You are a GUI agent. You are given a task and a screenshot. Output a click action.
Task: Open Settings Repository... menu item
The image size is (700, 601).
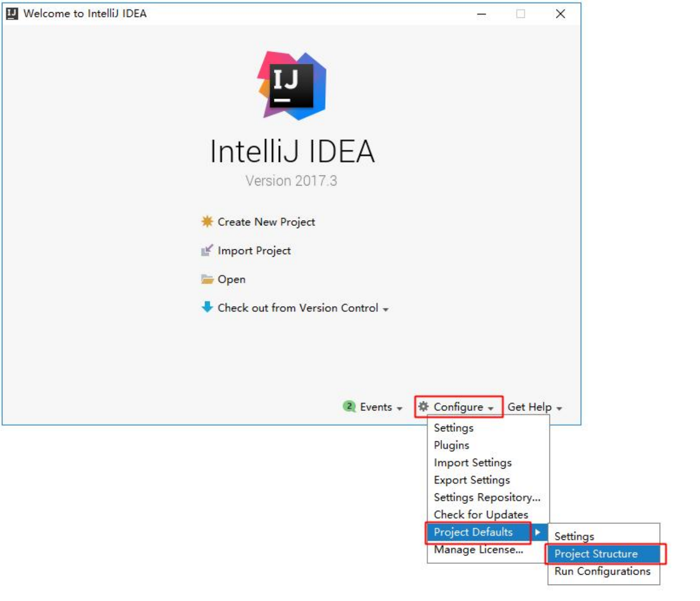[488, 497]
